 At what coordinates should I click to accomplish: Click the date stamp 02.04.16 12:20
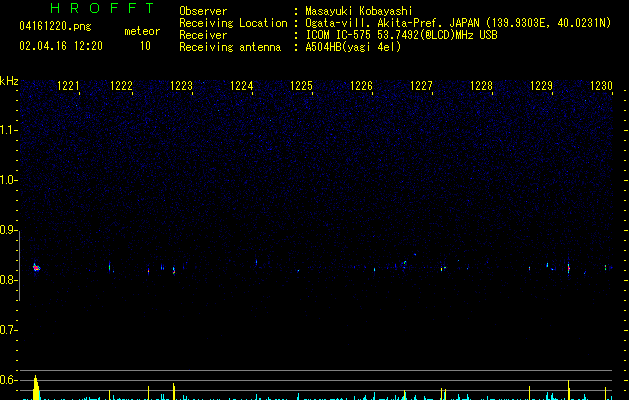[x=61, y=46]
